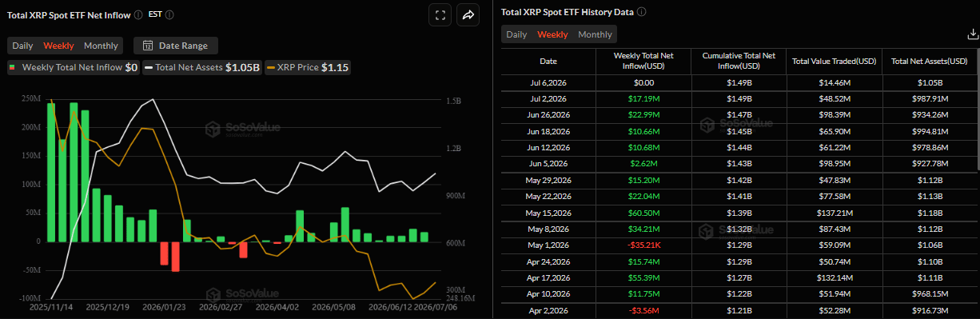
Task: Click the May 22,2026 date cell
Action: coord(548,197)
